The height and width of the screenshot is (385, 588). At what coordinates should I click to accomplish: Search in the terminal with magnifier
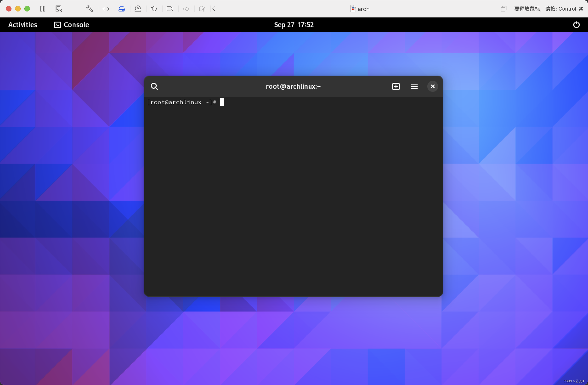coord(154,87)
